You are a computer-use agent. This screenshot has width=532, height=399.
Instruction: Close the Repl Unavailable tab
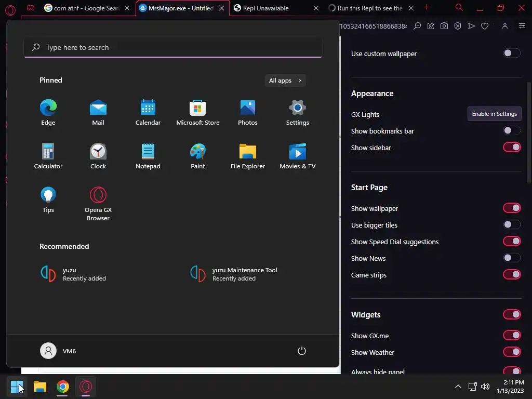click(316, 8)
